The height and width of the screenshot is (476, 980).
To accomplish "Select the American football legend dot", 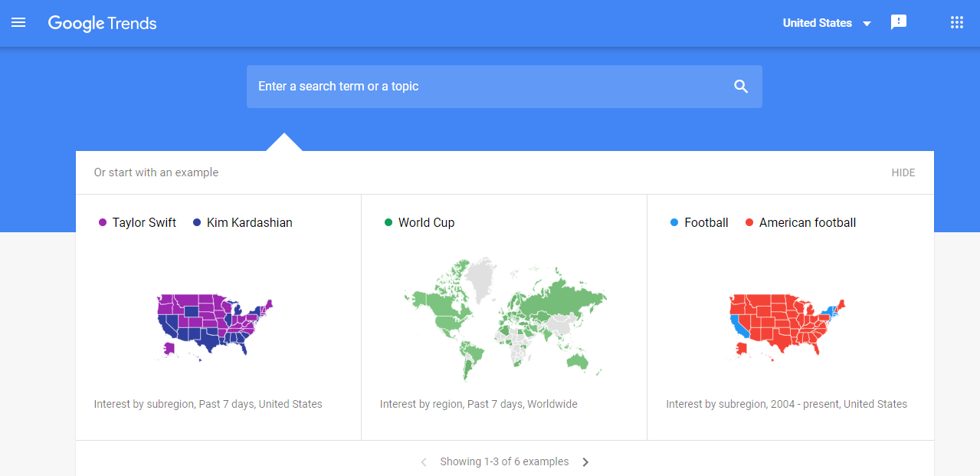I will pos(749,222).
